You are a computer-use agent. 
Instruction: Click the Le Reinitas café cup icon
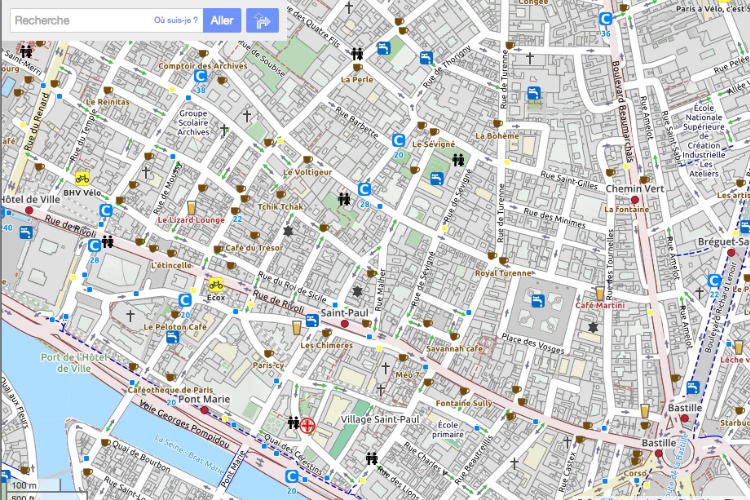pos(108,90)
